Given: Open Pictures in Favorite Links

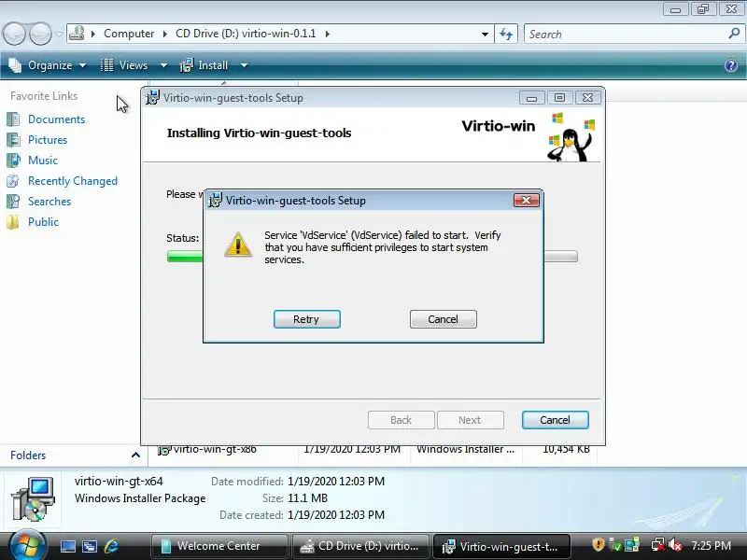Looking at the screenshot, I should 48,139.
